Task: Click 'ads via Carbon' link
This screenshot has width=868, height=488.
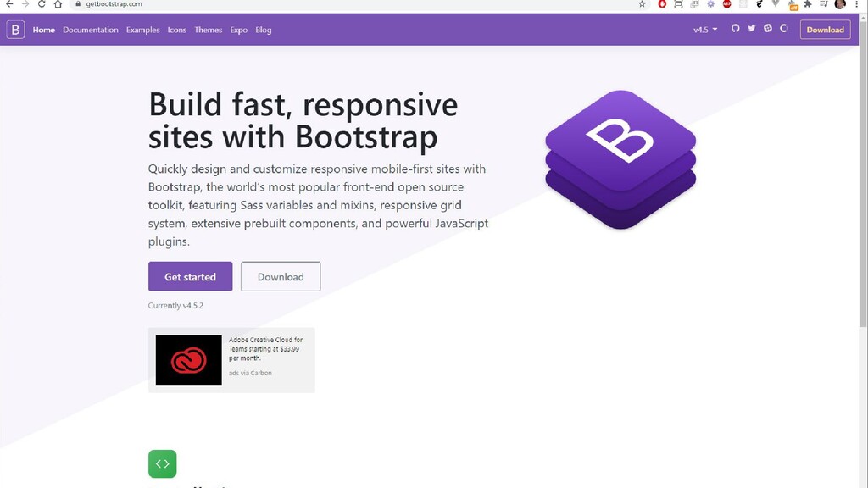Action: coord(250,373)
